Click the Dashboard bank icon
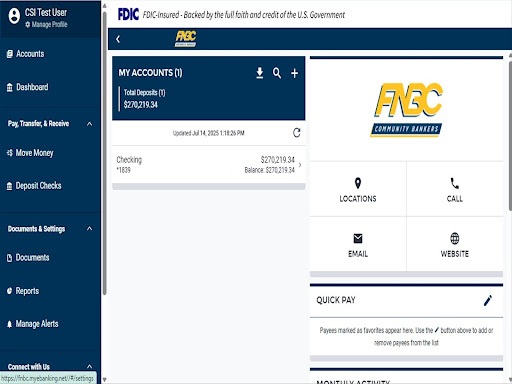Image resolution: width=512 pixels, height=384 pixels. [10, 87]
